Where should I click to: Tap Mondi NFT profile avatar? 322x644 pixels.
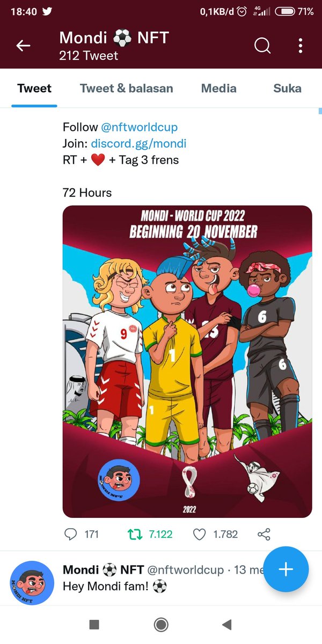(x=32, y=583)
